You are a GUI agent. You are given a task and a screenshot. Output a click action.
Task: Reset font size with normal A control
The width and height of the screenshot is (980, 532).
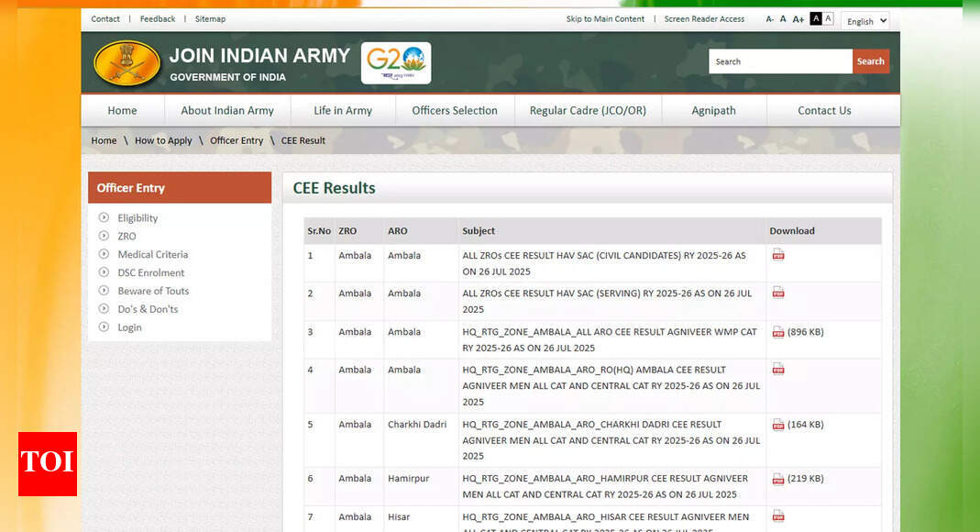point(783,19)
